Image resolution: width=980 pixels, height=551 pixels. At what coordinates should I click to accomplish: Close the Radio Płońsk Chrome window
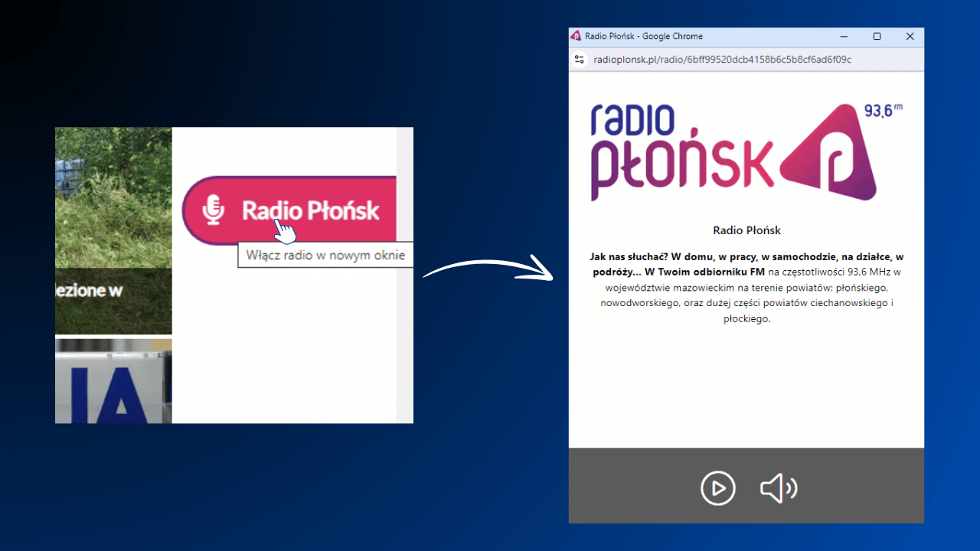click(910, 36)
